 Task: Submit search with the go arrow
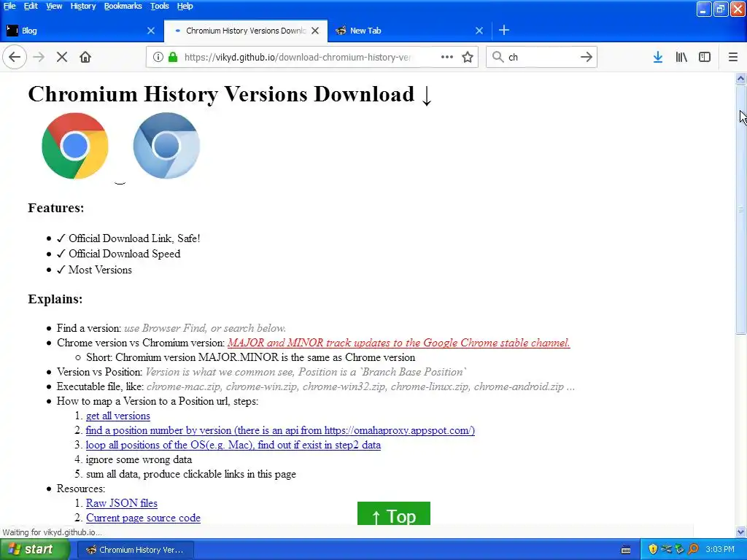pos(587,57)
